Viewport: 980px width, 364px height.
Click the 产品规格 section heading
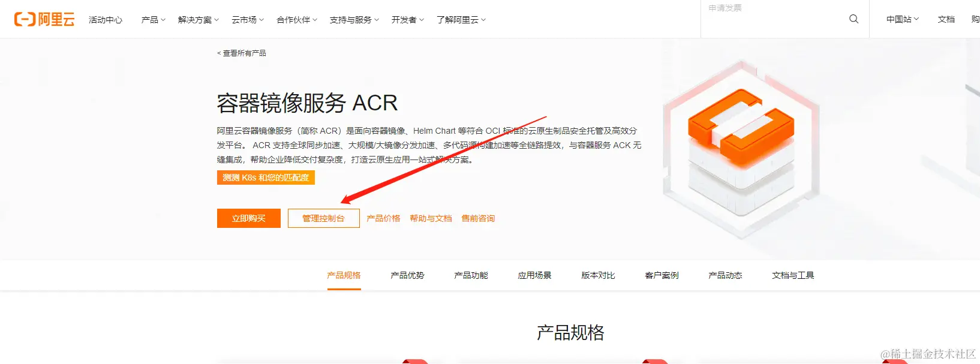coord(570,332)
